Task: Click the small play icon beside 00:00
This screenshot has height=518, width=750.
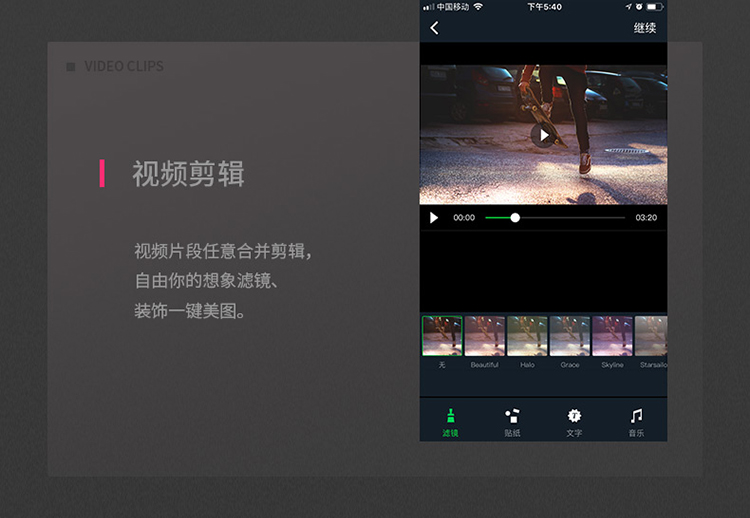Action: [x=434, y=218]
